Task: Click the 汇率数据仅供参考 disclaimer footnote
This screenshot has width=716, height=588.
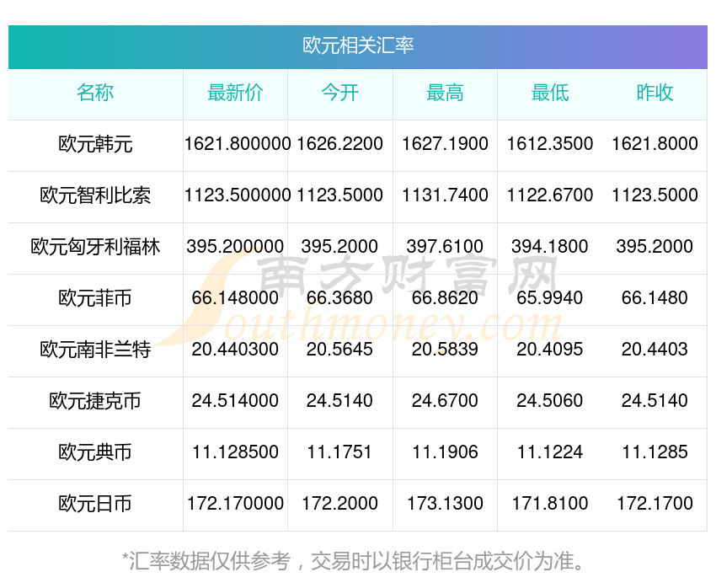Action: [x=354, y=561]
